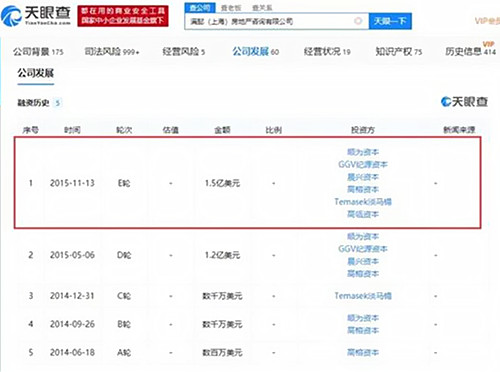Switch to the 查老板 search tab

point(231,8)
